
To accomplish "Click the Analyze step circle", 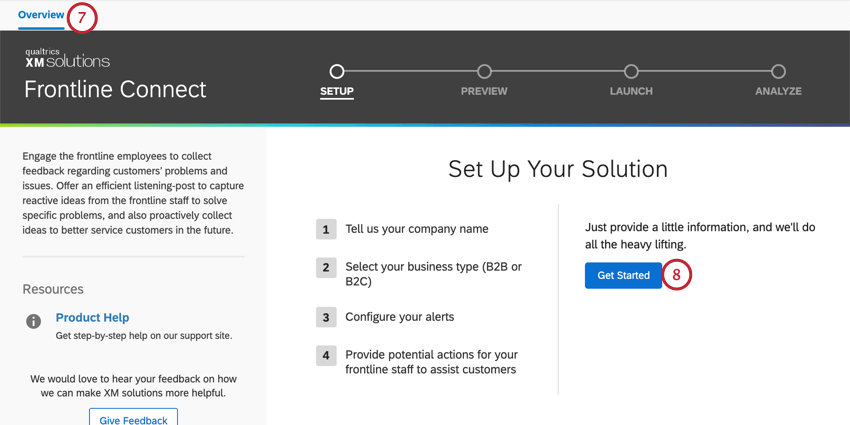I will pyautogui.click(x=778, y=71).
